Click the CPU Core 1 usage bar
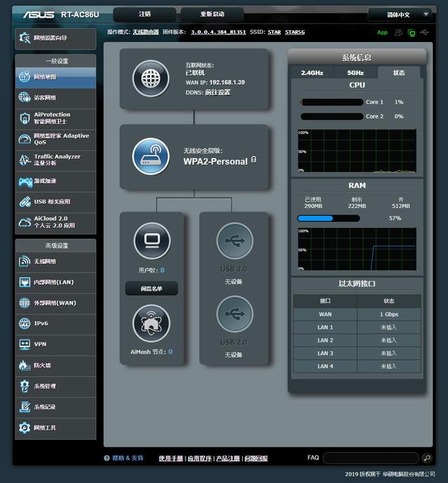Screen dimensions: 448x483 [332, 102]
